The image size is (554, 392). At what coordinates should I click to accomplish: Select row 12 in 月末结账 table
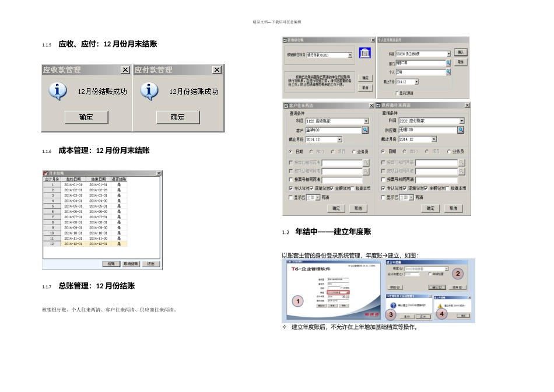[85, 244]
